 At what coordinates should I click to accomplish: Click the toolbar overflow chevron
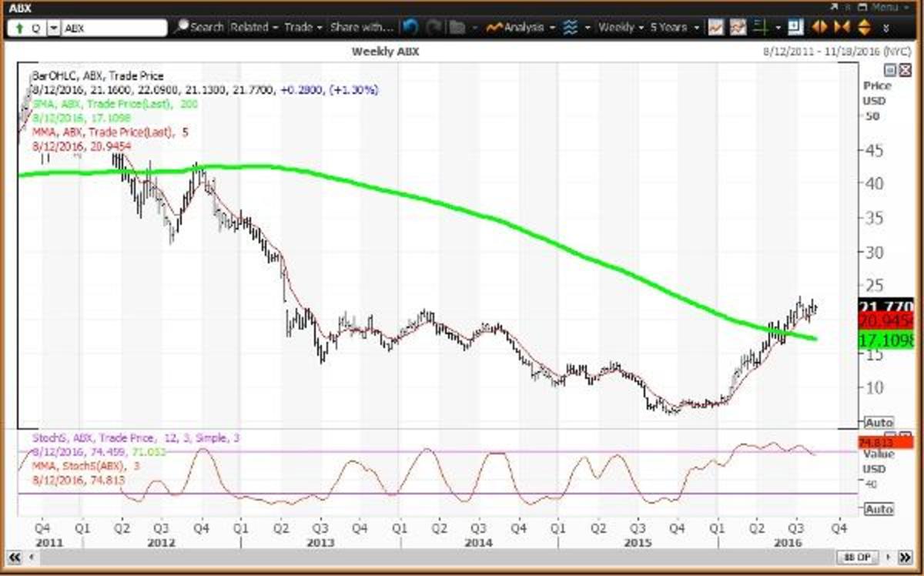coord(886,28)
